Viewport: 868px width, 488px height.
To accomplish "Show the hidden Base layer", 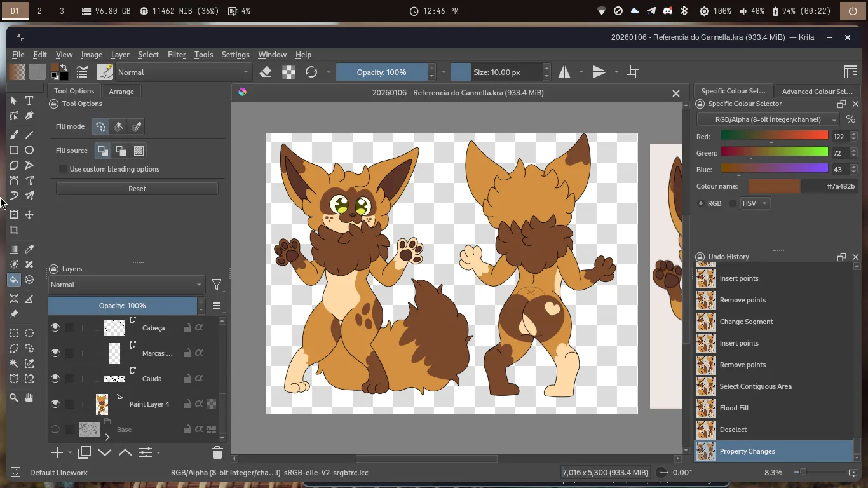I will [x=55, y=430].
